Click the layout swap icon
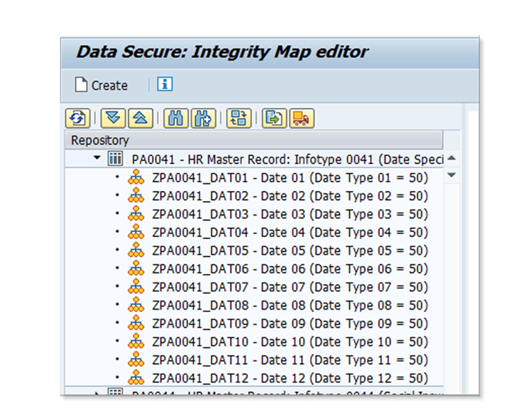The image size is (532, 411). coord(239,118)
